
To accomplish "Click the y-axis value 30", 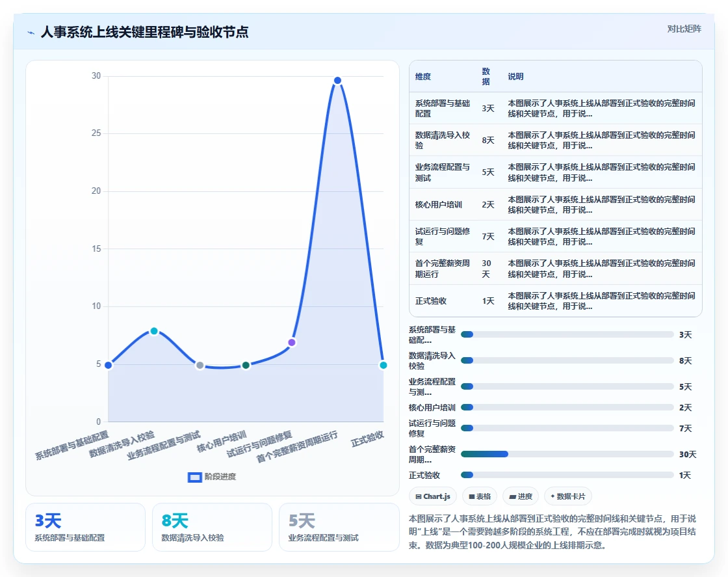I will 96,75.
